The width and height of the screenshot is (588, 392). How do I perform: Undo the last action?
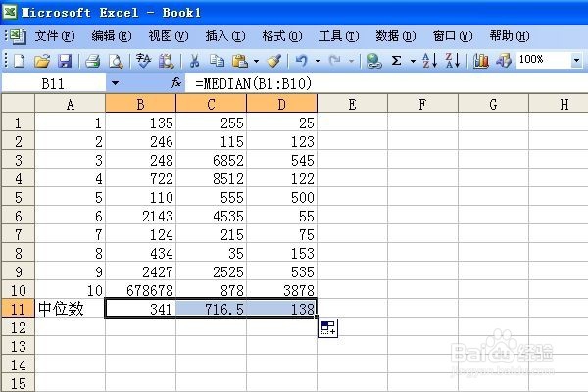[302, 61]
